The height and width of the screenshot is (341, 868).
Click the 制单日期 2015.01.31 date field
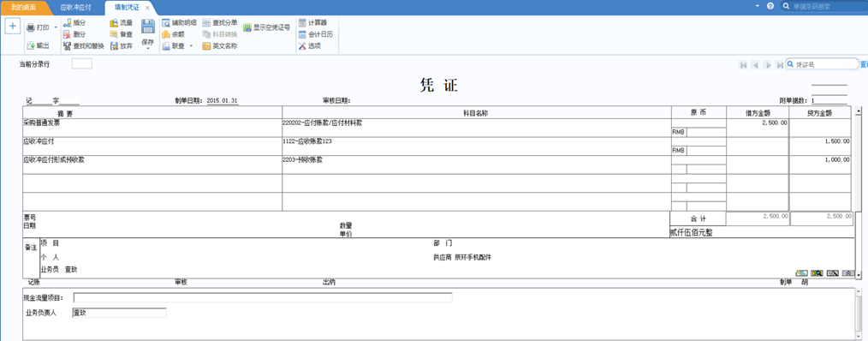coord(223,101)
